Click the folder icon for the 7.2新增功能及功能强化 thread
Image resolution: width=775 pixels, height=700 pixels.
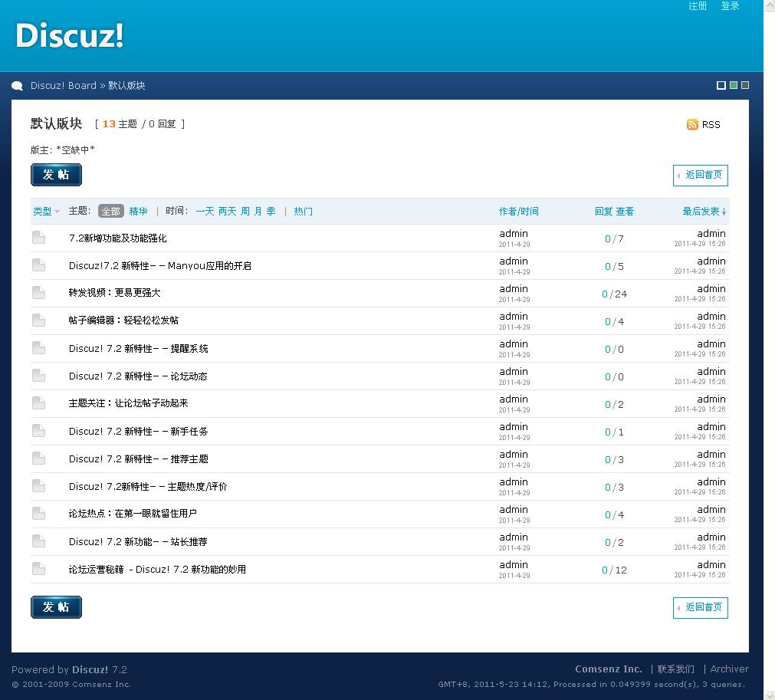[x=38, y=238]
